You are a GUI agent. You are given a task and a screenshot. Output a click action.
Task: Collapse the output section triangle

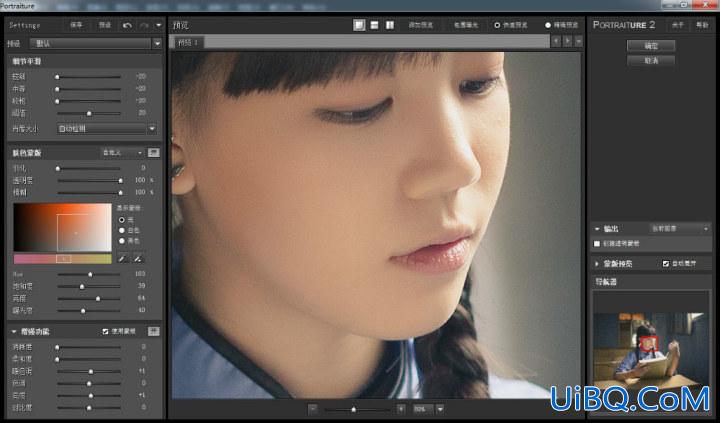(597, 229)
